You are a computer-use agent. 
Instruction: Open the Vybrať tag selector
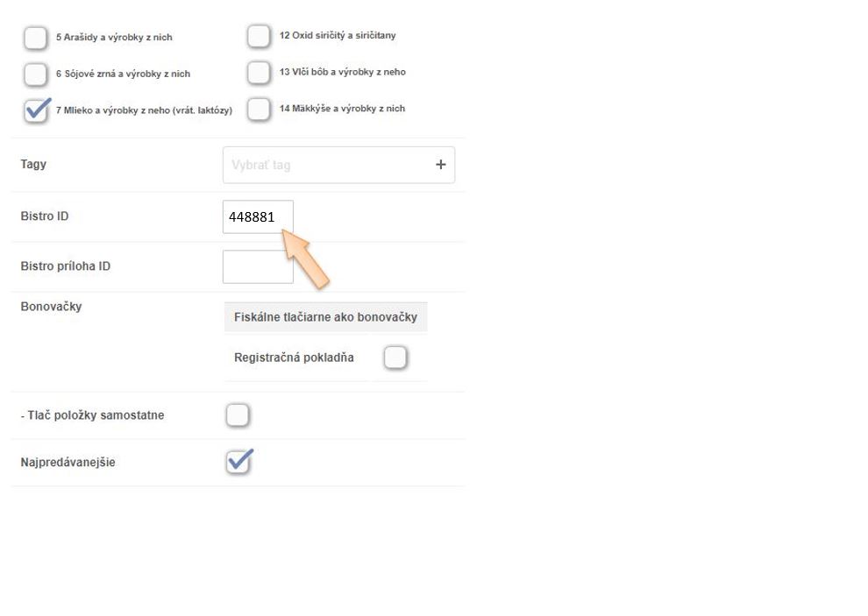324,165
